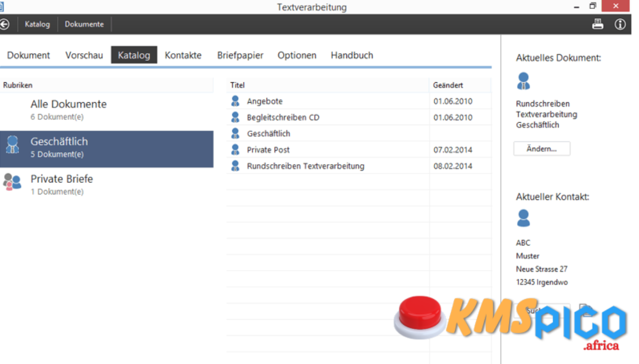Click the Angebote document icon

pyautogui.click(x=235, y=101)
